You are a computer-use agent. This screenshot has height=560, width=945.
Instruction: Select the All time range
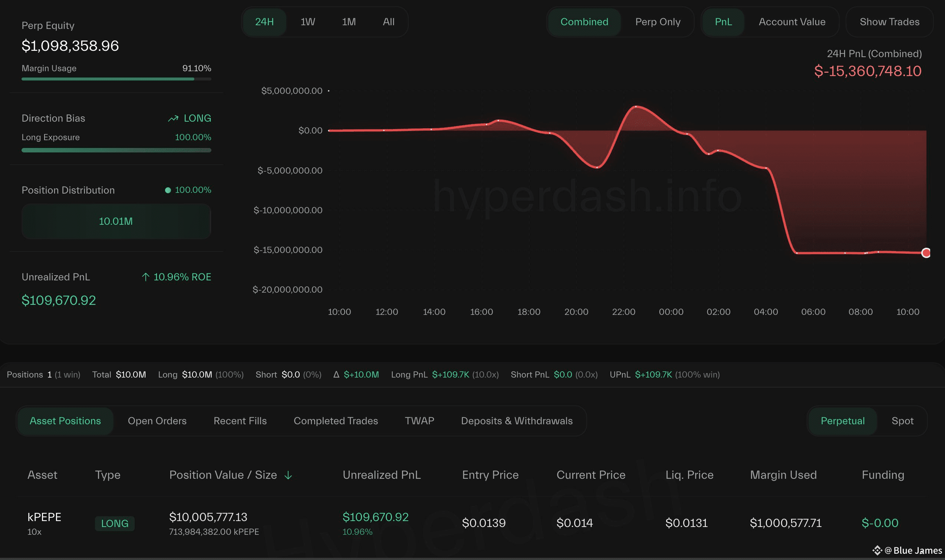(x=388, y=22)
